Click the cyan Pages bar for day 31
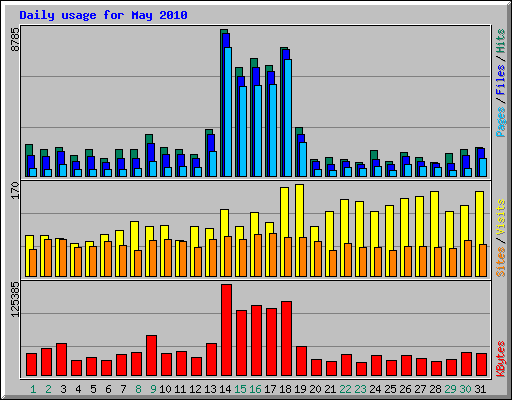 [483, 167]
